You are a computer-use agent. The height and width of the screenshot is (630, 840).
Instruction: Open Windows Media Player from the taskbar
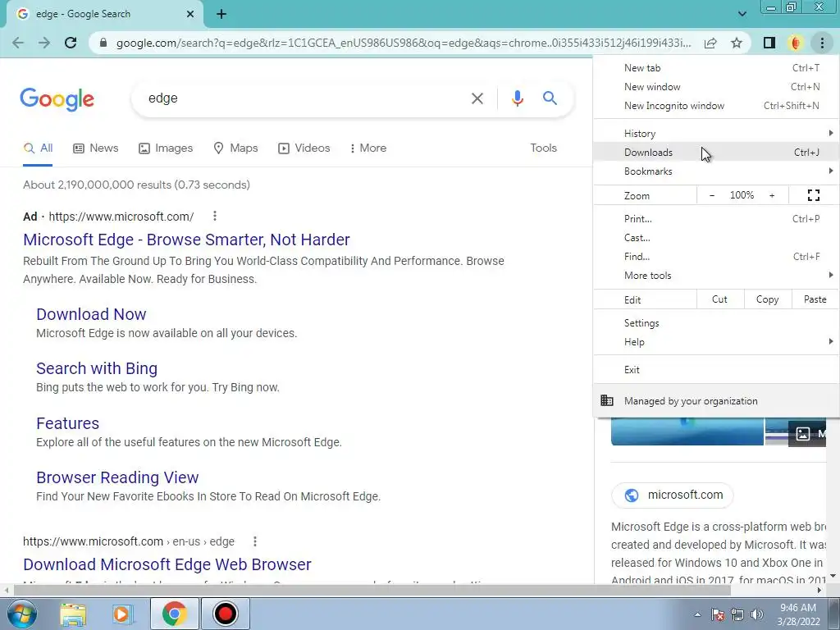pyautogui.click(x=122, y=614)
